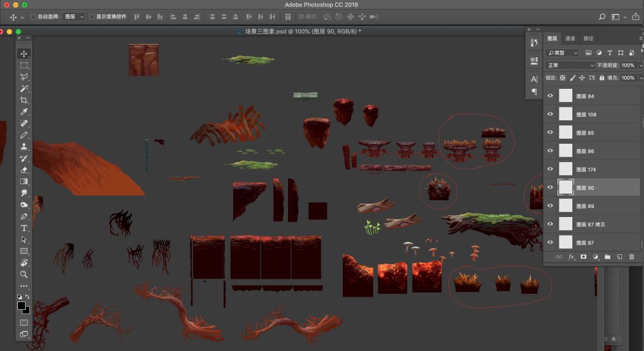Pick the Magic Wand tool

(24, 88)
